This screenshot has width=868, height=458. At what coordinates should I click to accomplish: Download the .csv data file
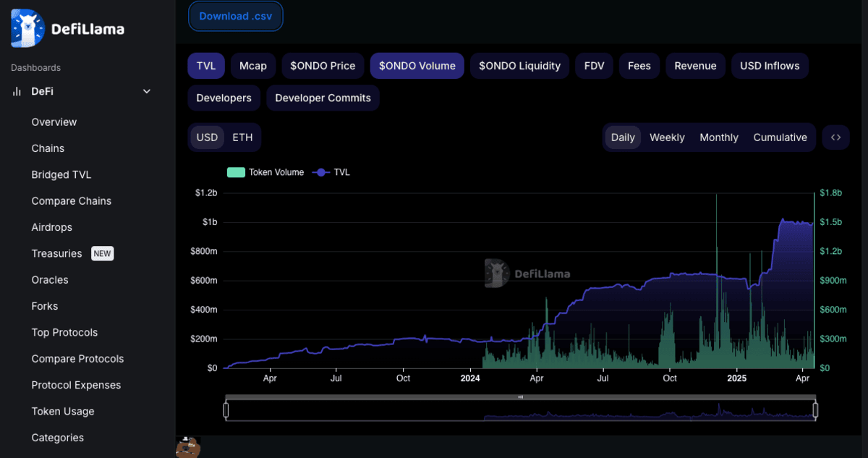coord(236,17)
